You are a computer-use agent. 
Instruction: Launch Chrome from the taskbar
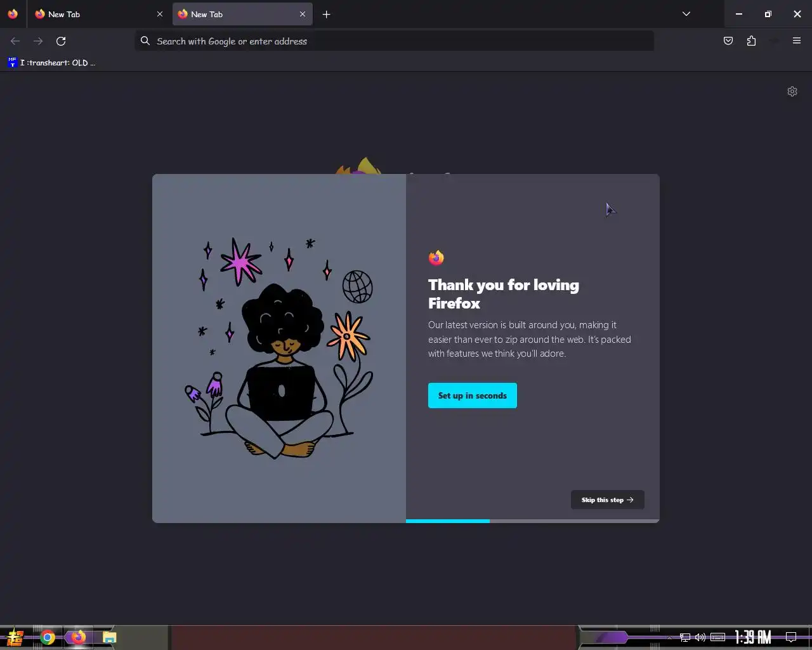[x=48, y=637]
